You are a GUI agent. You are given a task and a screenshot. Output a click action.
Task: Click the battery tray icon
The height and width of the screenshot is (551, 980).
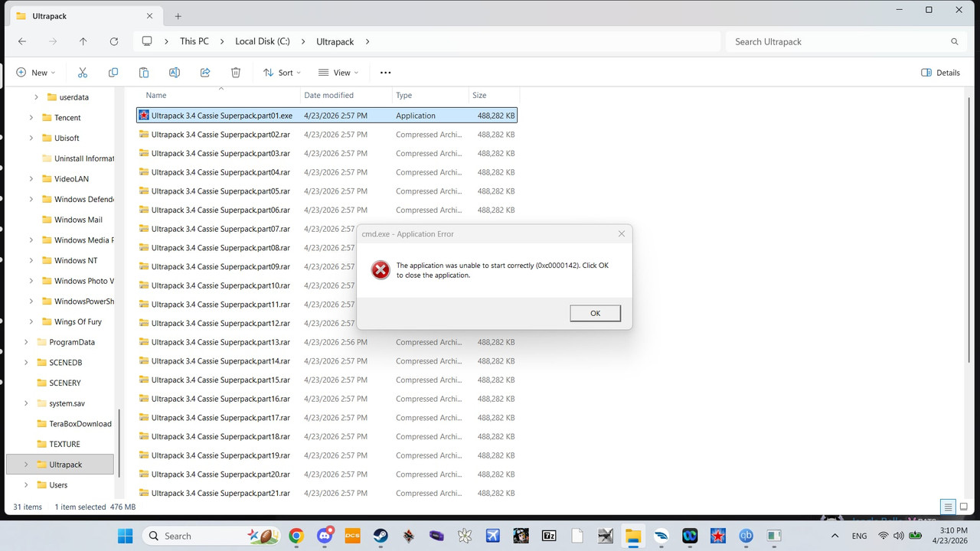[914, 536]
